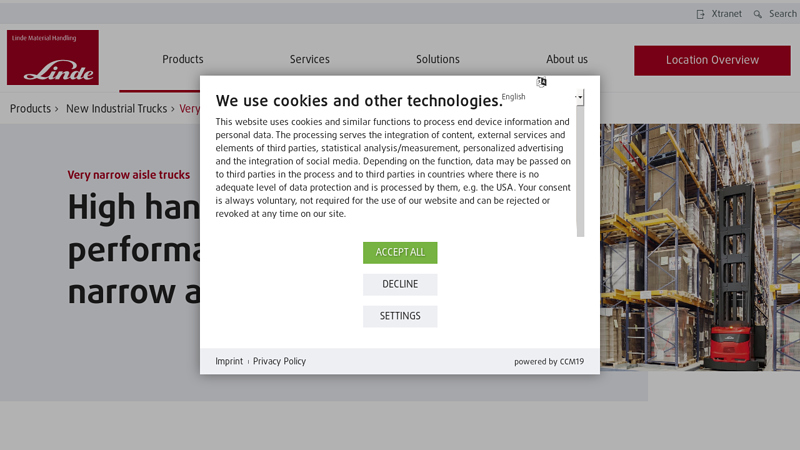Click the Location Overview button
Viewport: 800px width, 450px height.
coord(712,60)
